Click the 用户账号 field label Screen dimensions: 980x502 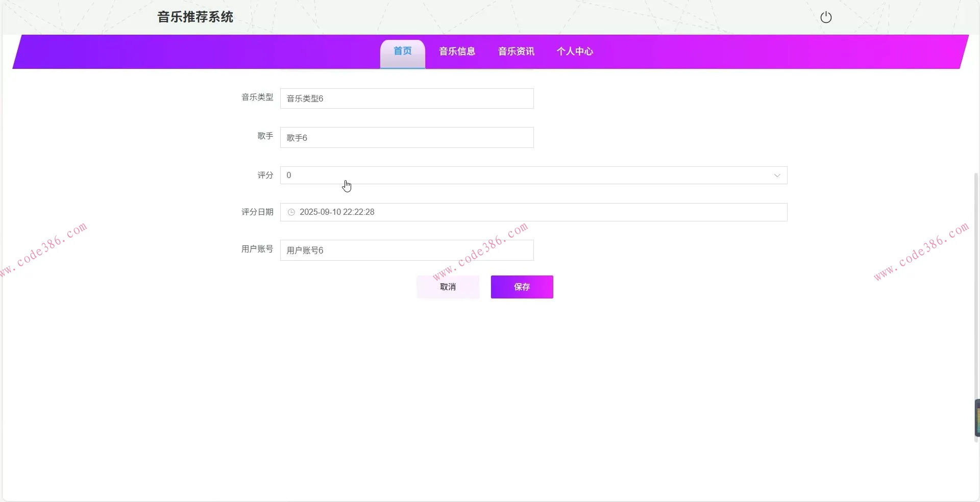coord(256,249)
